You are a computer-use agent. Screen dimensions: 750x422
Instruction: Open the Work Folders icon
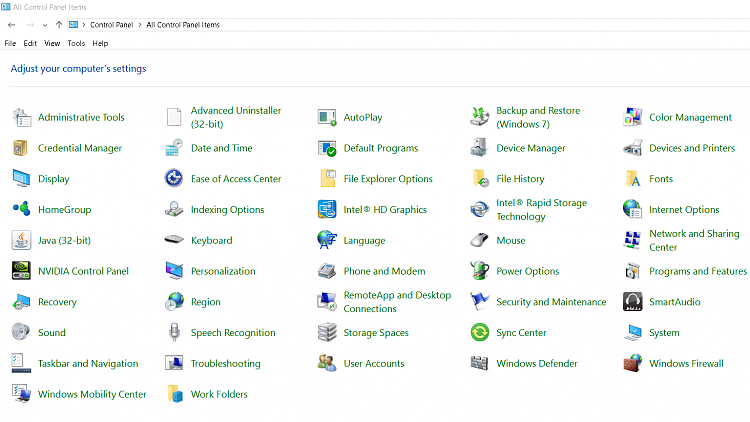coord(175,394)
